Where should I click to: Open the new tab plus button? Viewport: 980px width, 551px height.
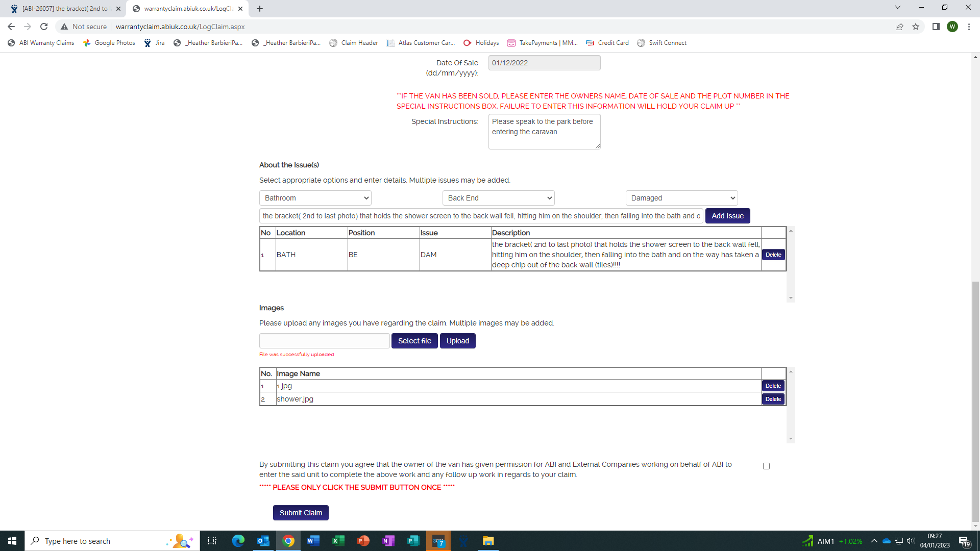click(x=260, y=9)
